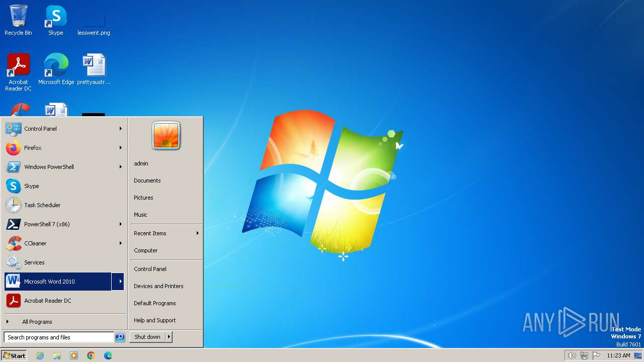Launch Firefox from Start menu
Screen dimensions: 644x362
[63, 148]
